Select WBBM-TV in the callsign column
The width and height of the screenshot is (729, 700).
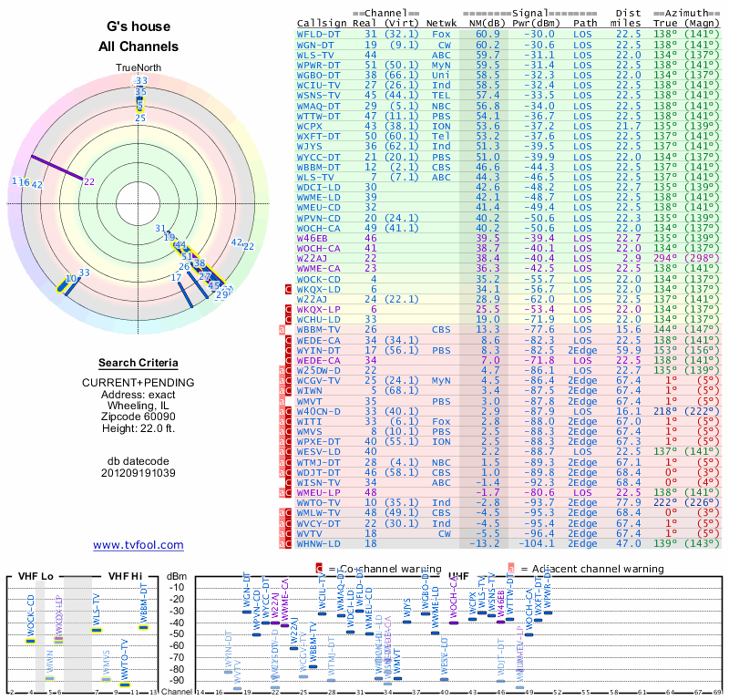coord(318,330)
